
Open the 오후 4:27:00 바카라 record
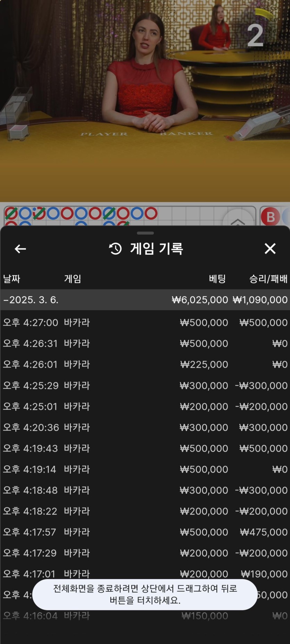click(x=145, y=323)
